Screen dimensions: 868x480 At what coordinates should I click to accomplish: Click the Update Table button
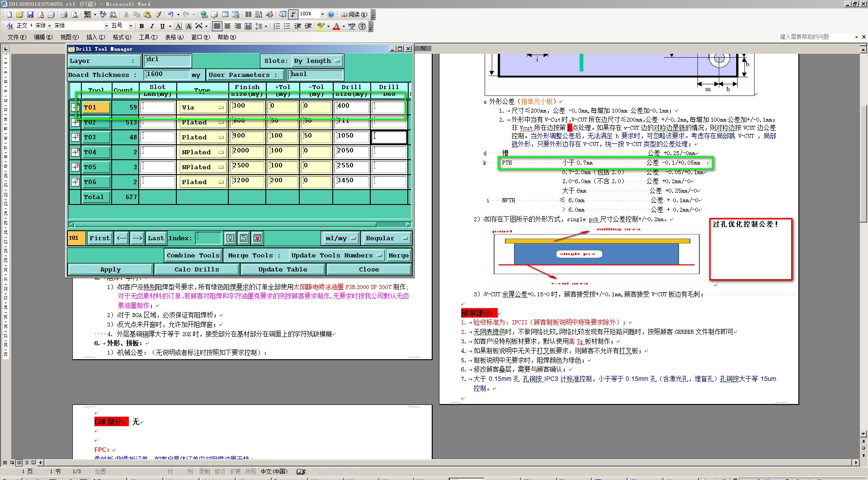pos(283,269)
